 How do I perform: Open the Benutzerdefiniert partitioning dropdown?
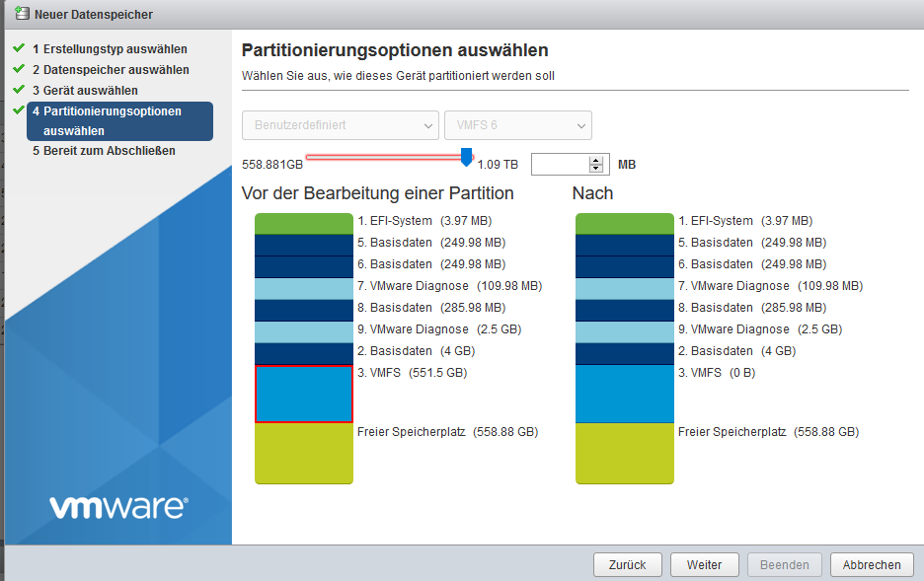(x=341, y=125)
